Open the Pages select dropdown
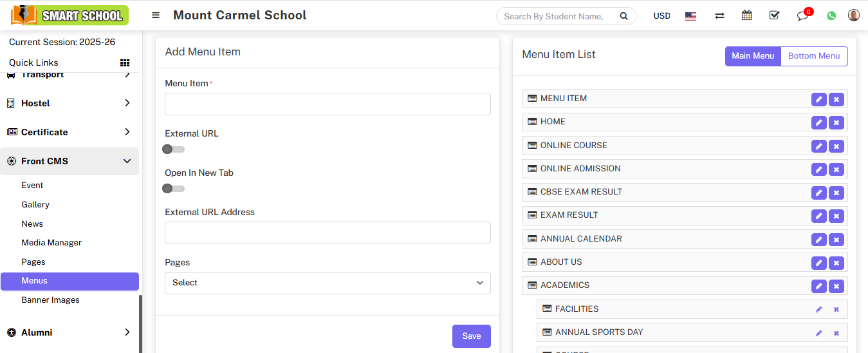The width and height of the screenshot is (868, 353). (x=328, y=283)
